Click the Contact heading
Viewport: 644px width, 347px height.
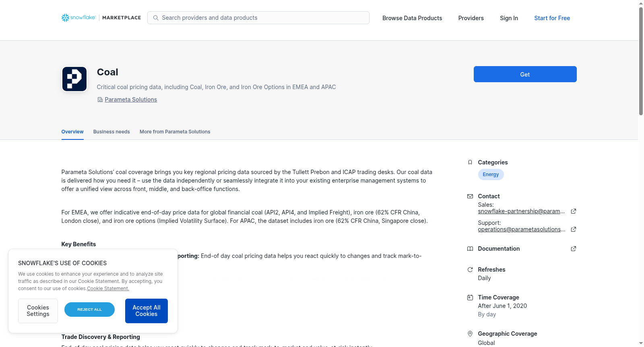[x=489, y=196]
